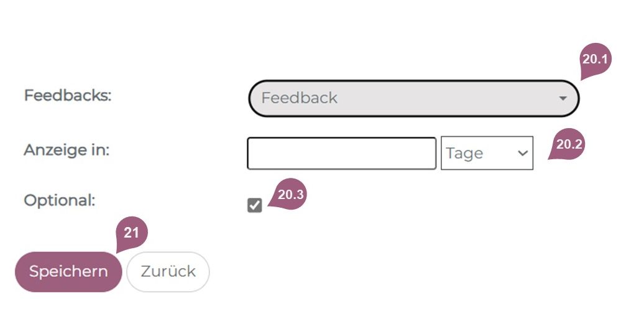This screenshot has height=334, width=644.
Task: Uncheck the ticked box next to Optional
Action: [x=255, y=205]
